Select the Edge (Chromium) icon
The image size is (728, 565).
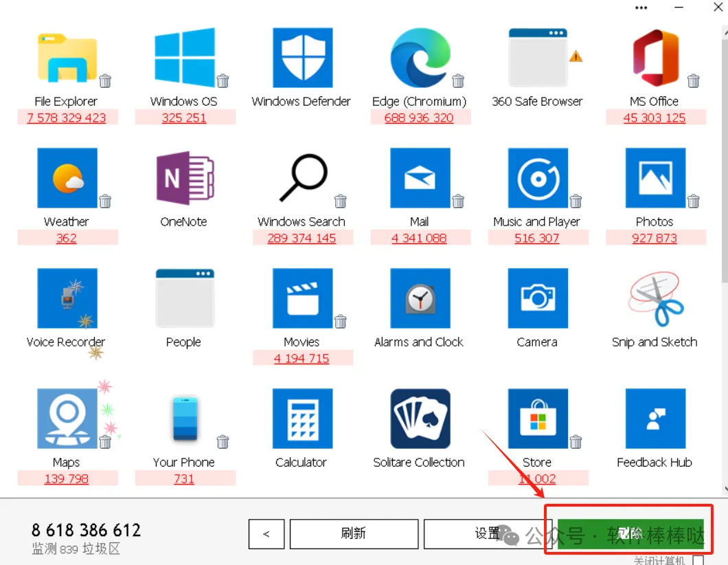(x=420, y=58)
